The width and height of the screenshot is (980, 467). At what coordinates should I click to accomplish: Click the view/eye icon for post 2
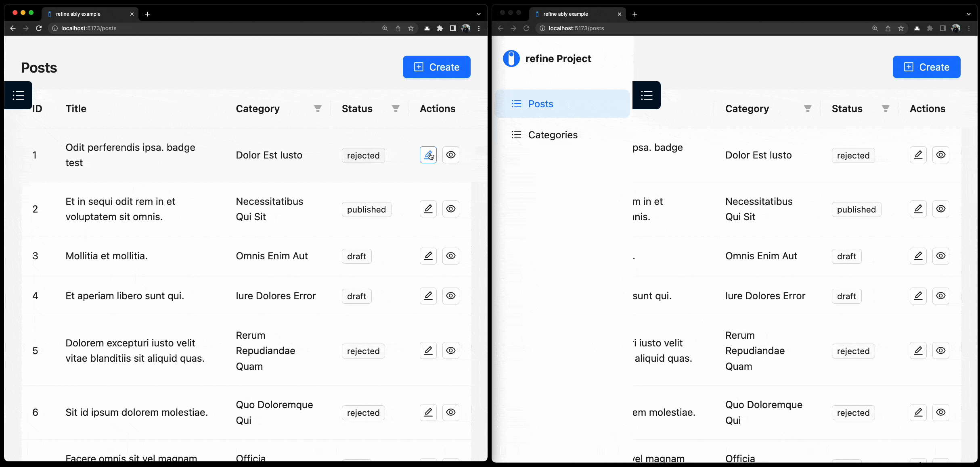tap(450, 208)
